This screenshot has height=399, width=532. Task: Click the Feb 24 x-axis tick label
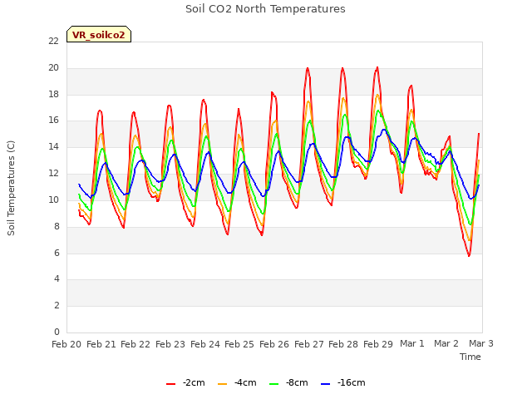pos(205,344)
